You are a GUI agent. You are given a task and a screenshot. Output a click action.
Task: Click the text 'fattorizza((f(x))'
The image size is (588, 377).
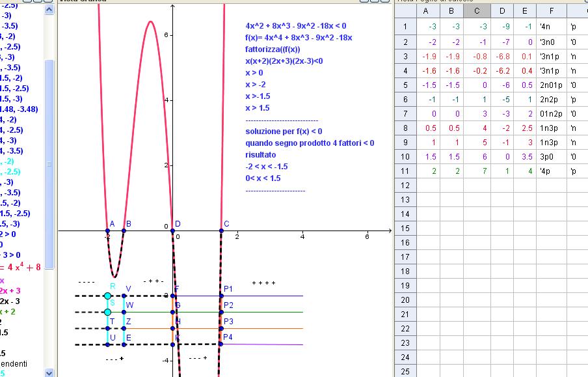coord(273,49)
